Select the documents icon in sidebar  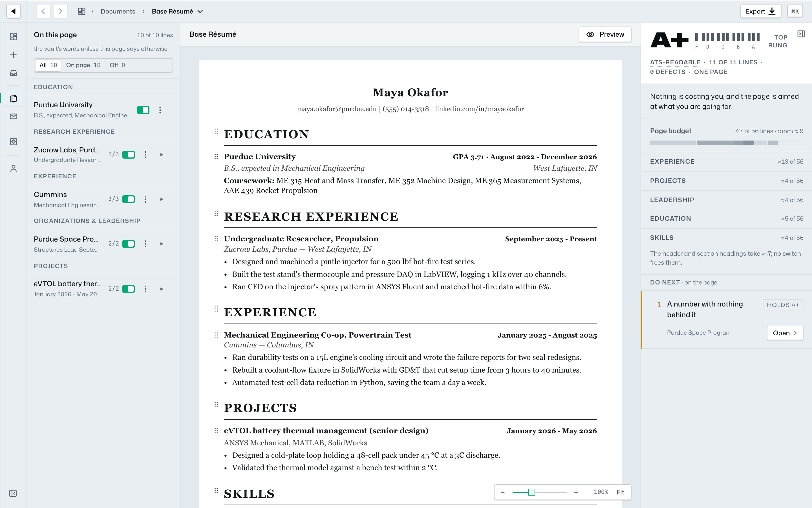point(14,98)
